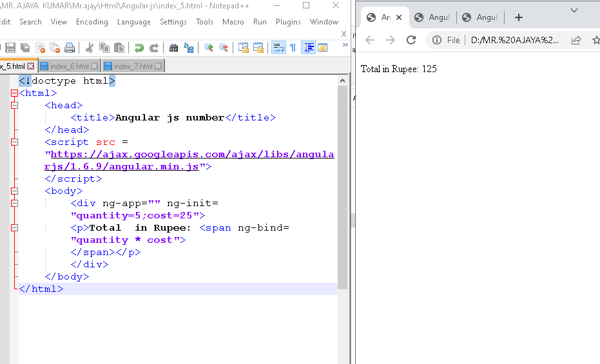The height and width of the screenshot is (364, 600).
Task: Click the Zoom In magnifier icon
Action: pyautogui.click(x=209, y=48)
